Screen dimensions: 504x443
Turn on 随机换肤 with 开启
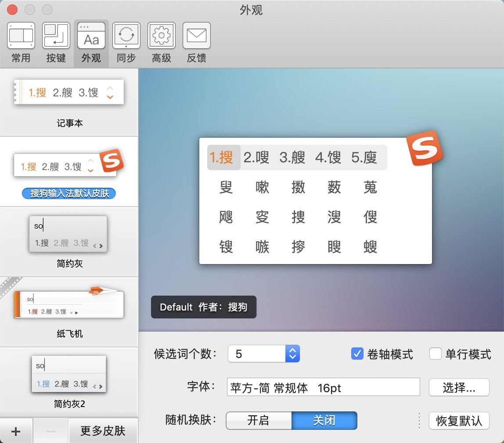coord(259,421)
